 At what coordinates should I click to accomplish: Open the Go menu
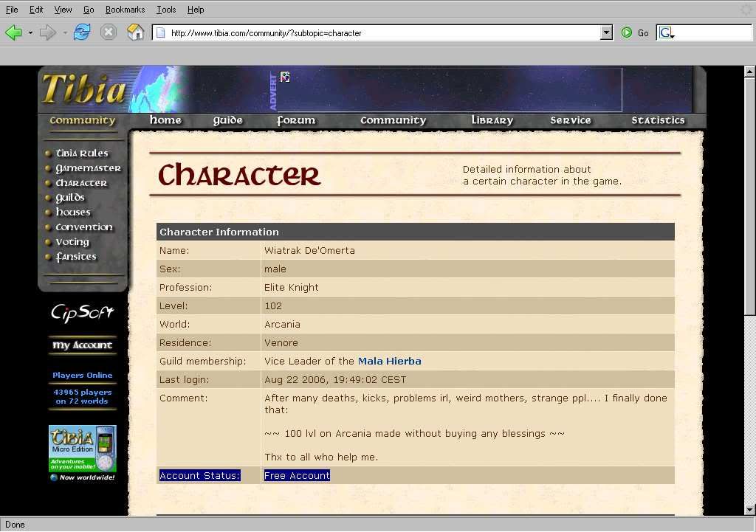tap(89, 9)
